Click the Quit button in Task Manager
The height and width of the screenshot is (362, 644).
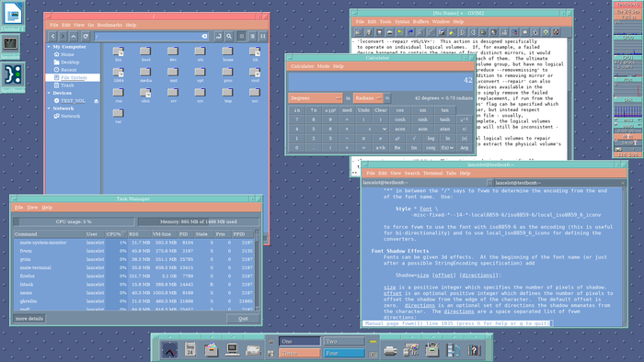243,319
